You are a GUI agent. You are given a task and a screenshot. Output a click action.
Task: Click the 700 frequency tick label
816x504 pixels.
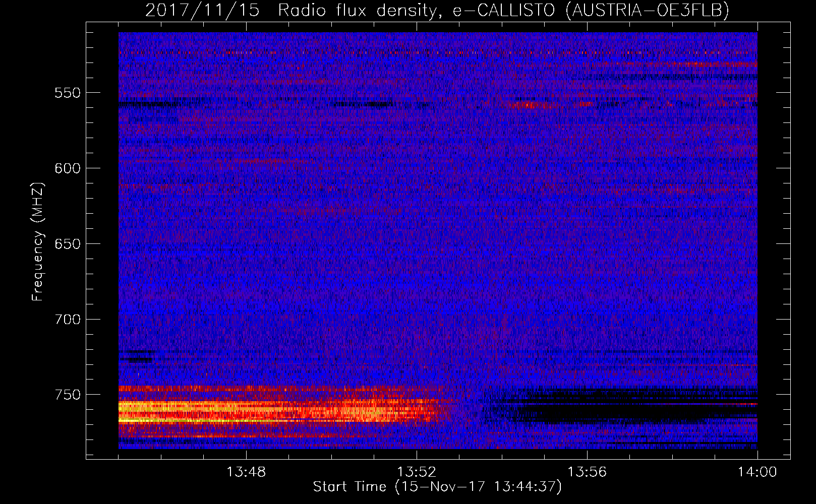(x=68, y=320)
